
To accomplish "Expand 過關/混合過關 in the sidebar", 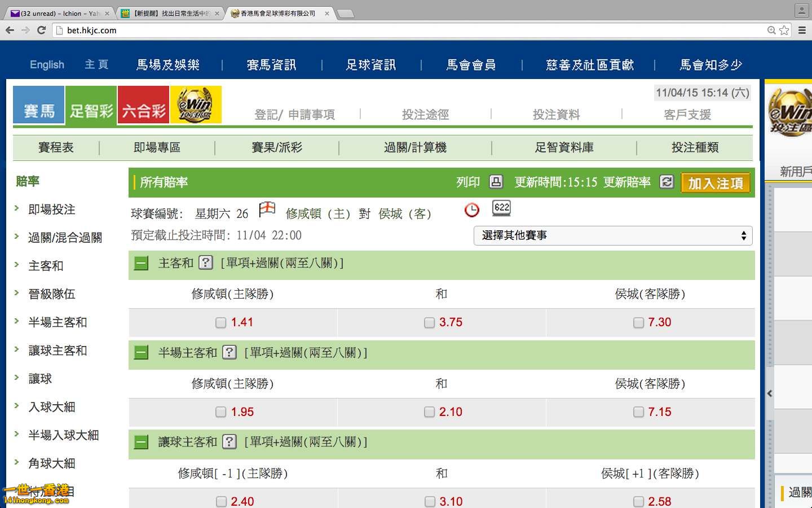I will click(x=65, y=238).
